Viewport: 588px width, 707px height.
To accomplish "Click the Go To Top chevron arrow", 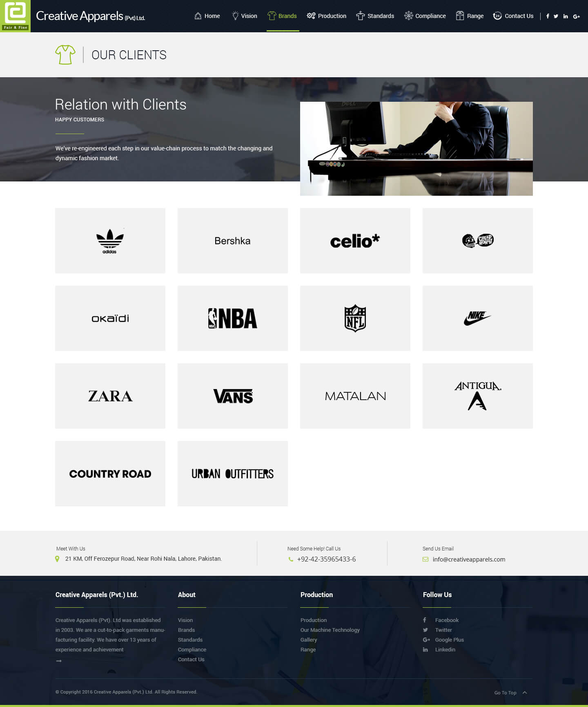I will (525, 692).
